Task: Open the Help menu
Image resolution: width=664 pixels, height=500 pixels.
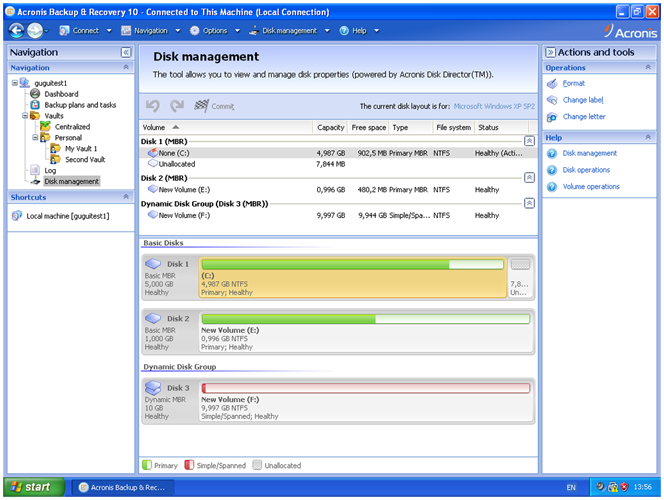Action: (x=359, y=30)
